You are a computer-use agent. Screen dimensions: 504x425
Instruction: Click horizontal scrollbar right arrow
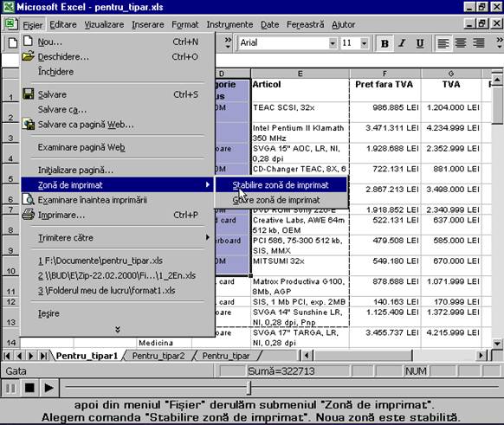[x=481, y=356]
